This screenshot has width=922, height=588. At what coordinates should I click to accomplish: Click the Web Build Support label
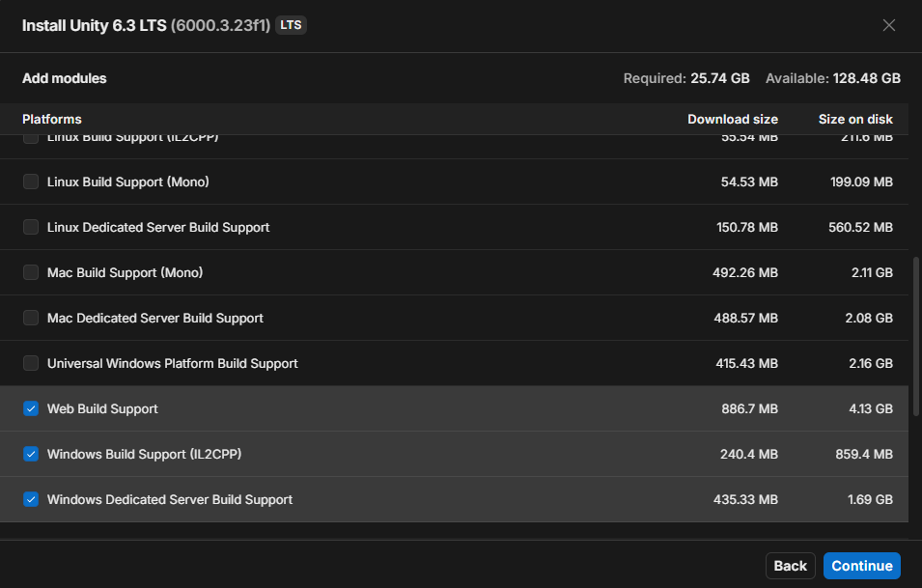pyautogui.click(x=102, y=408)
